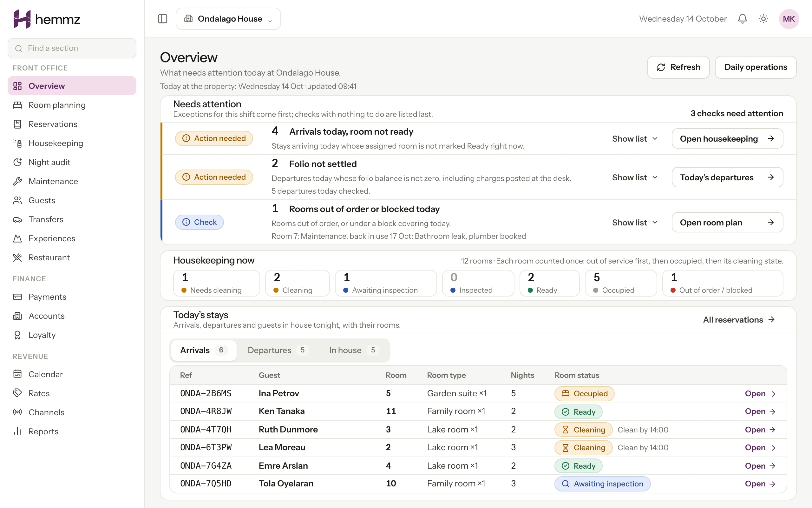Screen dimensions: 812x508
Task: Click the Guests people icon
Action: (17, 200)
